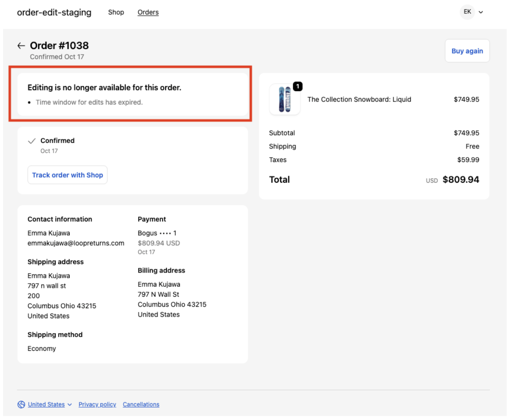Click the globe icon in the footer
Image resolution: width=511 pixels, height=420 pixels.
click(x=21, y=404)
